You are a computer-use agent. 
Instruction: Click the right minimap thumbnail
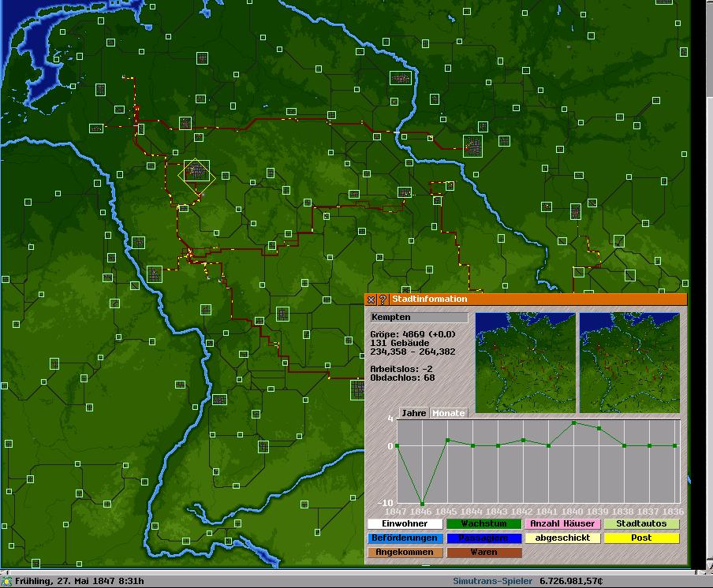click(629, 363)
